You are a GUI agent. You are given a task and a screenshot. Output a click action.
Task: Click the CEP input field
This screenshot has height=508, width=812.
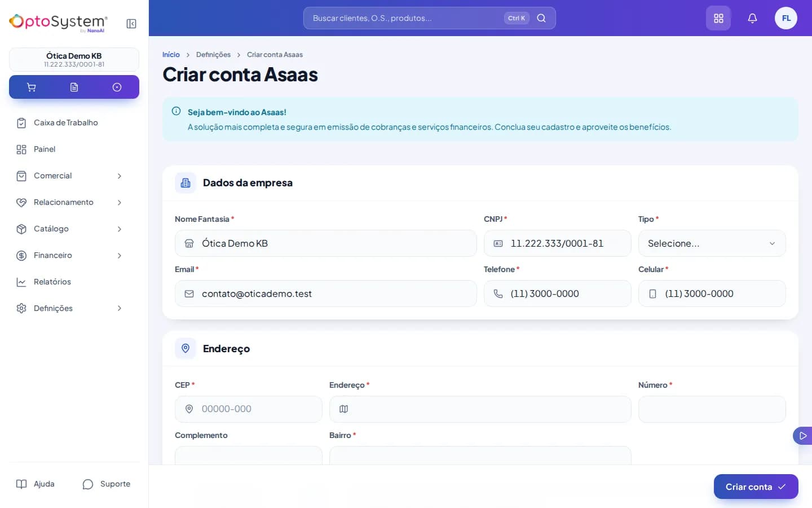pyautogui.click(x=248, y=409)
